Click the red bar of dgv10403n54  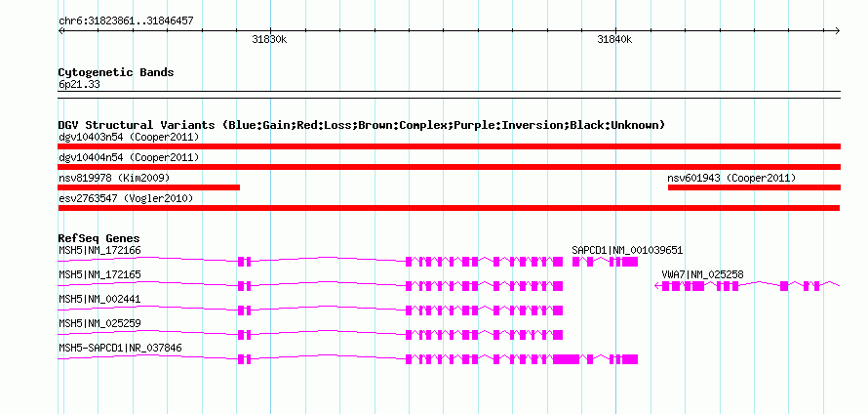pyautogui.click(x=449, y=146)
